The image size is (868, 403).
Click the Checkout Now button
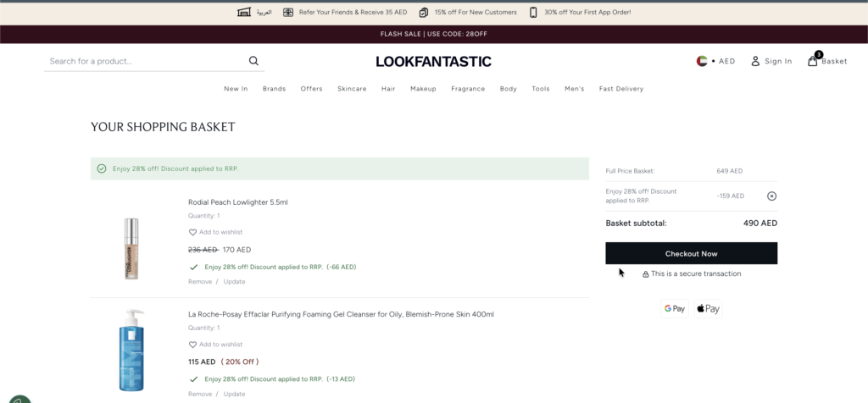(x=692, y=253)
